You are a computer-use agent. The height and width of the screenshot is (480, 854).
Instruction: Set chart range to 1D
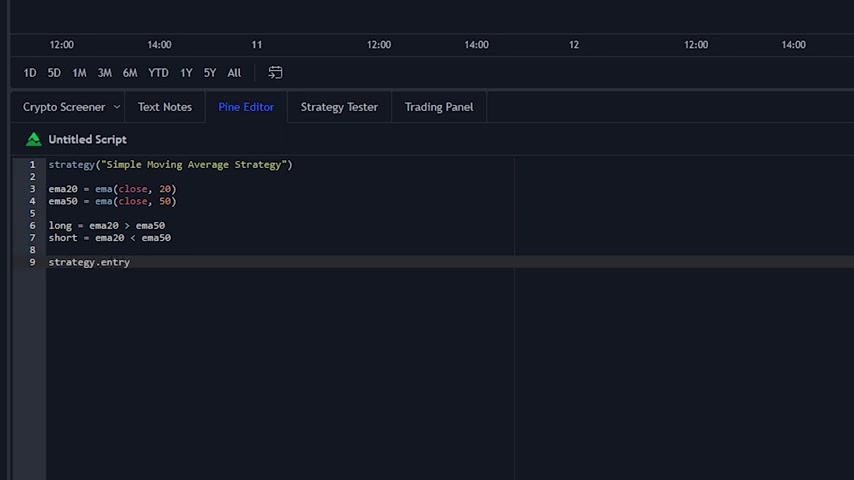click(30, 73)
